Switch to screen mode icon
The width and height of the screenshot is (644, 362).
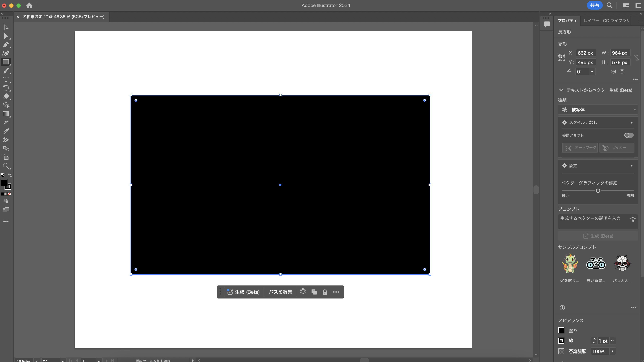[x=6, y=210]
